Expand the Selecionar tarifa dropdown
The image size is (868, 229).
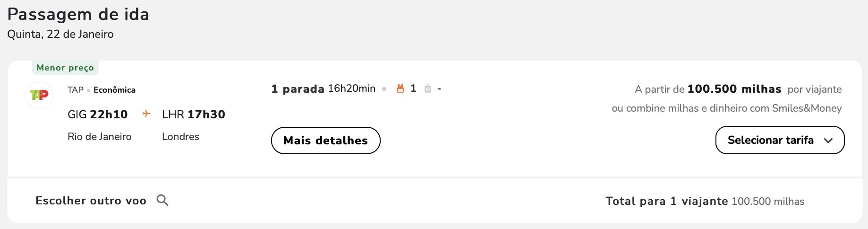780,140
